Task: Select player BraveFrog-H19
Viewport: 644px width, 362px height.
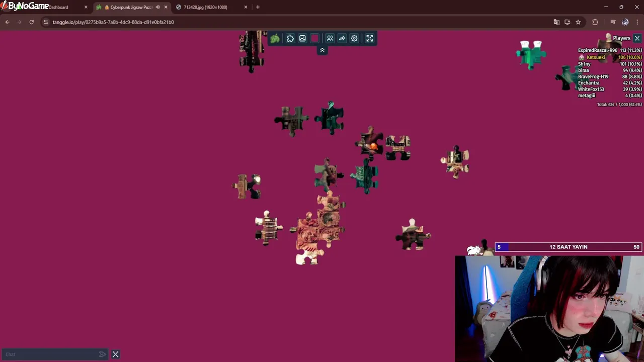Action: (x=610, y=76)
